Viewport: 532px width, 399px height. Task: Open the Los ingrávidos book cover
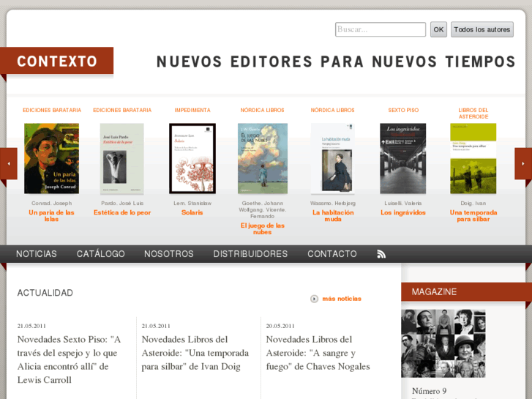pos(403,158)
